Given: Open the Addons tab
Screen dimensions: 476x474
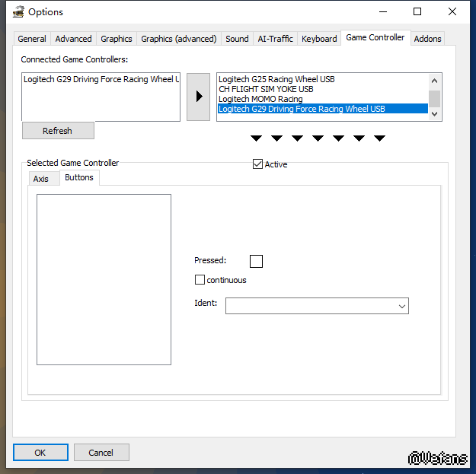Looking at the screenshot, I should [x=427, y=39].
